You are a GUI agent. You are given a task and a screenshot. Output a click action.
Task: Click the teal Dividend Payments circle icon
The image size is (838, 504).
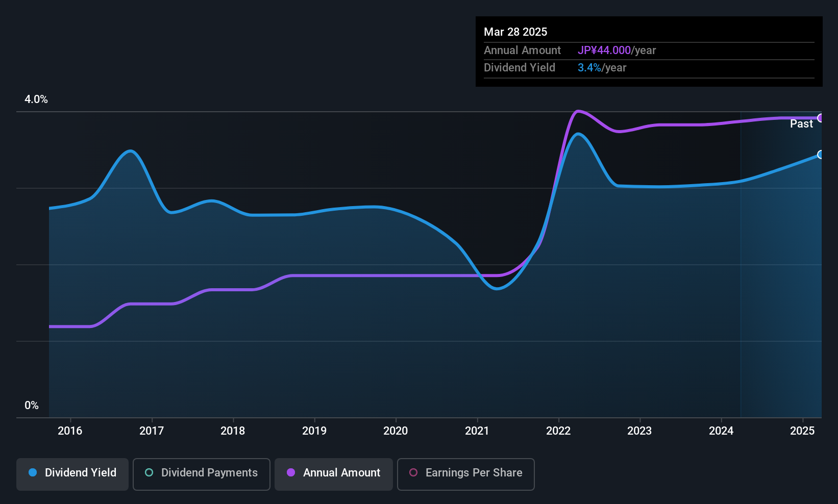149,473
